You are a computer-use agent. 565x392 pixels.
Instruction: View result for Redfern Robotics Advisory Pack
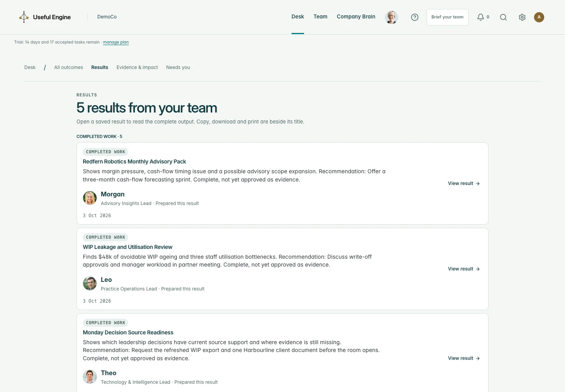[464, 183]
